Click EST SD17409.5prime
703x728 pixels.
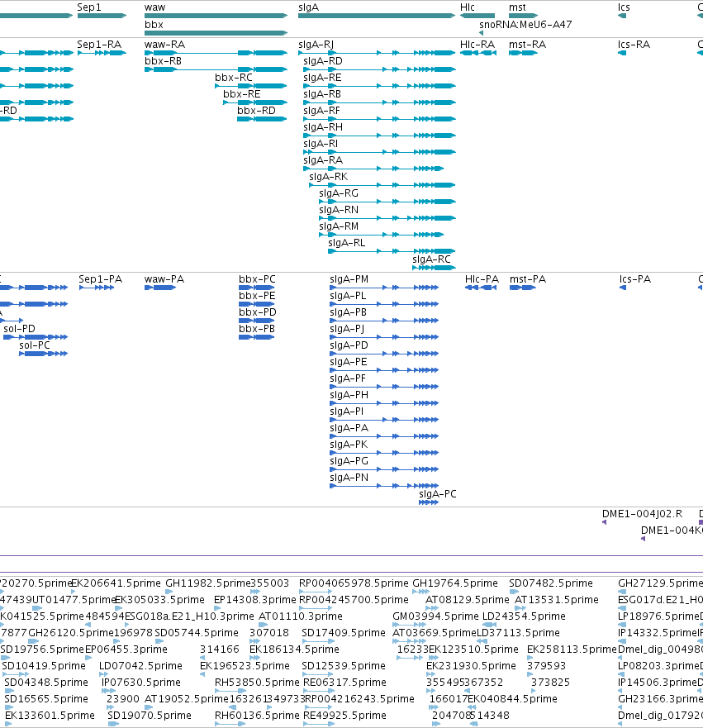pyautogui.click(x=317, y=641)
